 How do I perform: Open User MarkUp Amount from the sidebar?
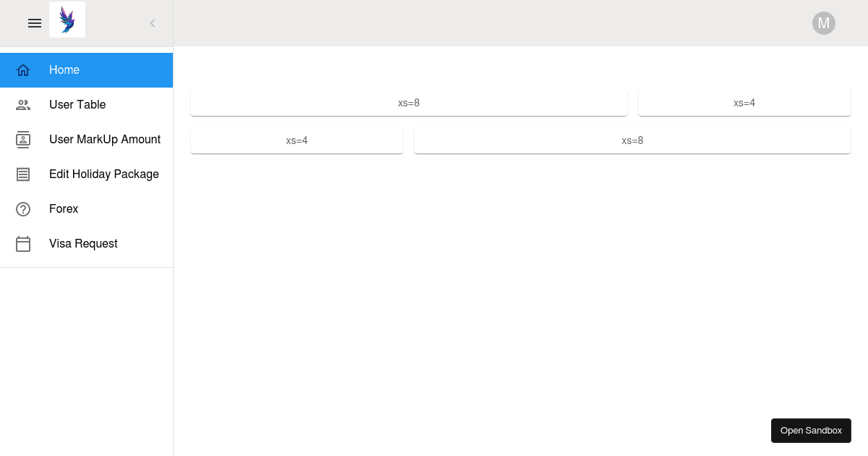pyautogui.click(x=104, y=139)
